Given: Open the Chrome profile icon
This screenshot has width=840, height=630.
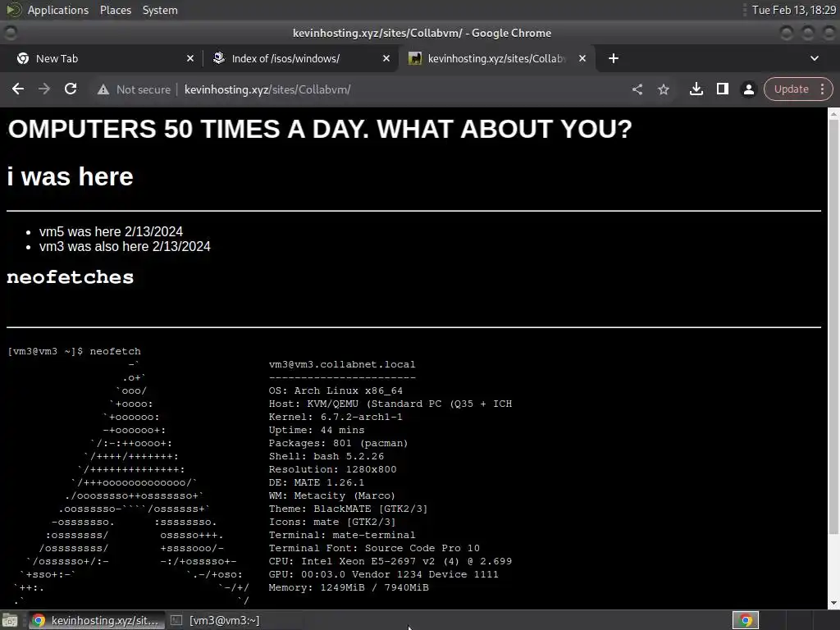Looking at the screenshot, I should pyautogui.click(x=748, y=89).
